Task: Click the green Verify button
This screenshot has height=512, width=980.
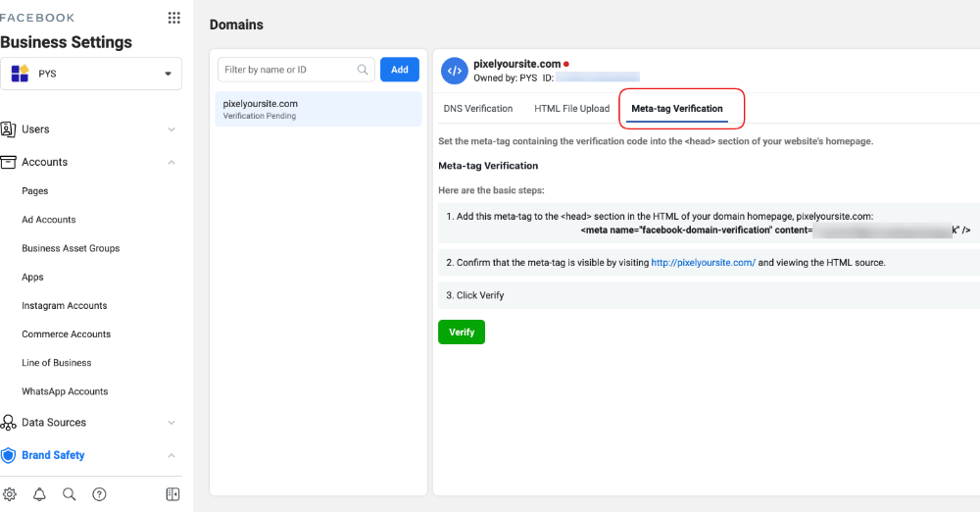Action: coord(462,333)
